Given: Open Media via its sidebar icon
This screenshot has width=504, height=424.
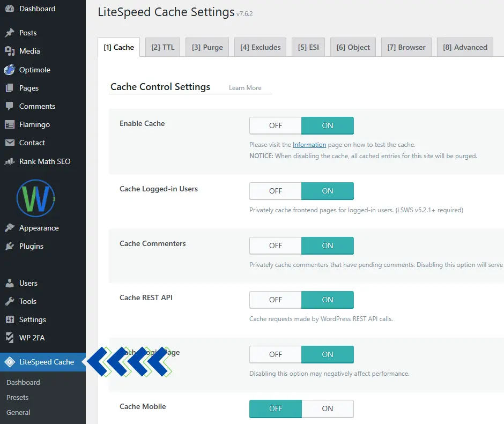Looking at the screenshot, I should [10, 51].
